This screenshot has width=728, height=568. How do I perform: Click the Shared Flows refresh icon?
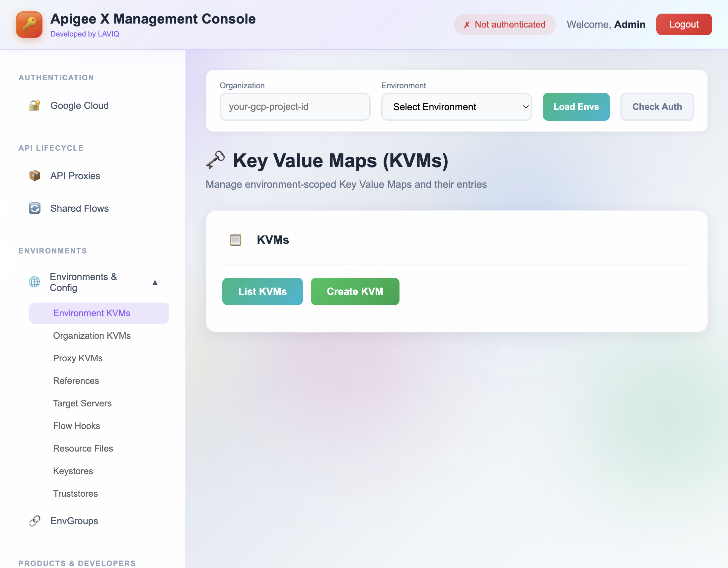(x=34, y=208)
